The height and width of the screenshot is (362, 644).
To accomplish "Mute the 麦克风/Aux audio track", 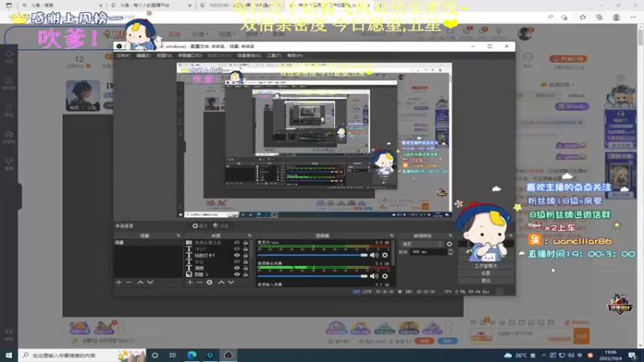I will click(x=374, y=255).
